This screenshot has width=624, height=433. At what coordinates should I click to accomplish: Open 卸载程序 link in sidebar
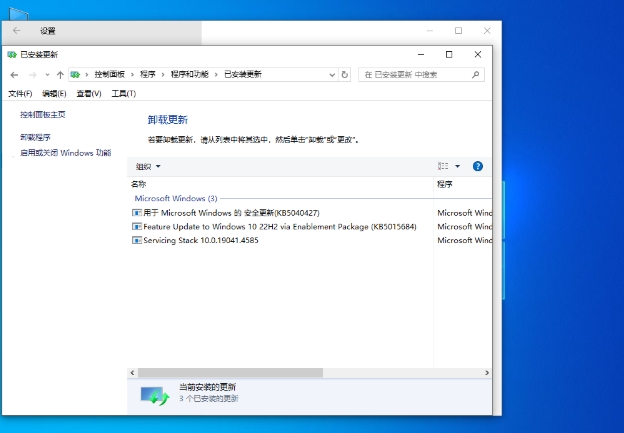coord(35,137)
